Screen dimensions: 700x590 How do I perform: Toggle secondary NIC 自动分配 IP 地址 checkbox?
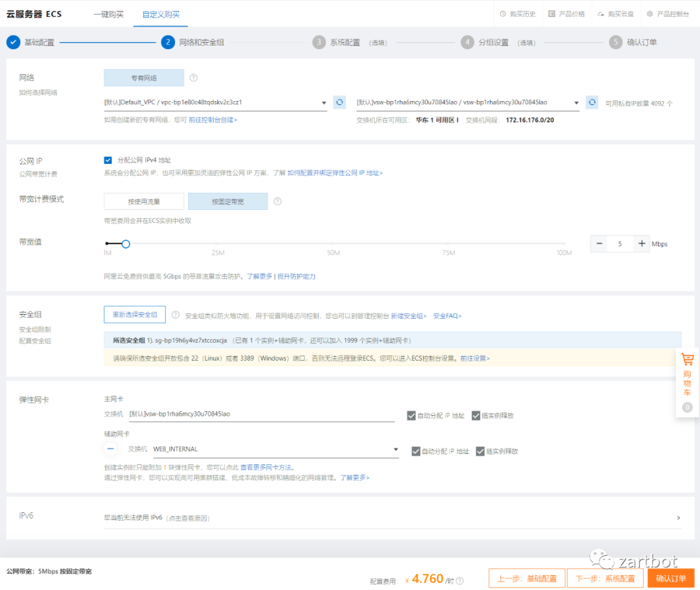[415, 451]
